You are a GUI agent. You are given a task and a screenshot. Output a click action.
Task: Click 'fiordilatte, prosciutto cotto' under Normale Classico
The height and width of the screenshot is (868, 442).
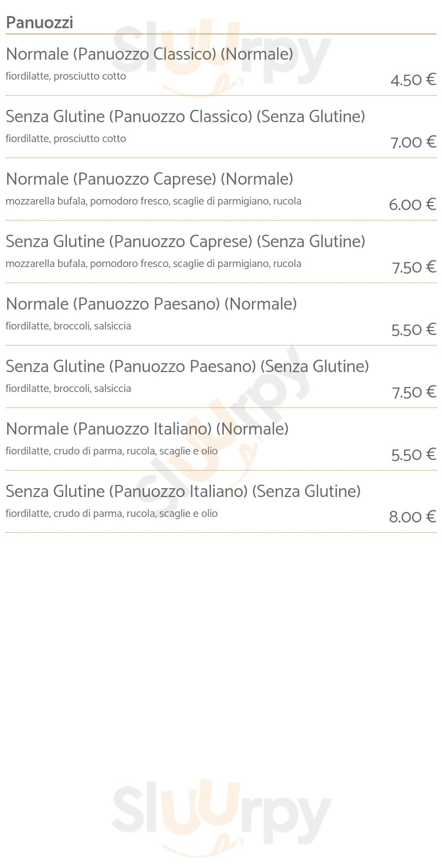pos(66,76)
